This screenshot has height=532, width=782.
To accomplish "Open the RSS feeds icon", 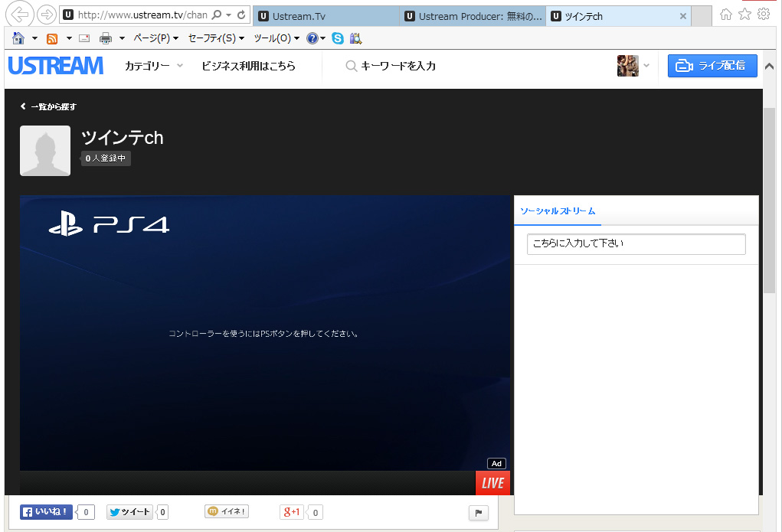I will coord(52,38).
